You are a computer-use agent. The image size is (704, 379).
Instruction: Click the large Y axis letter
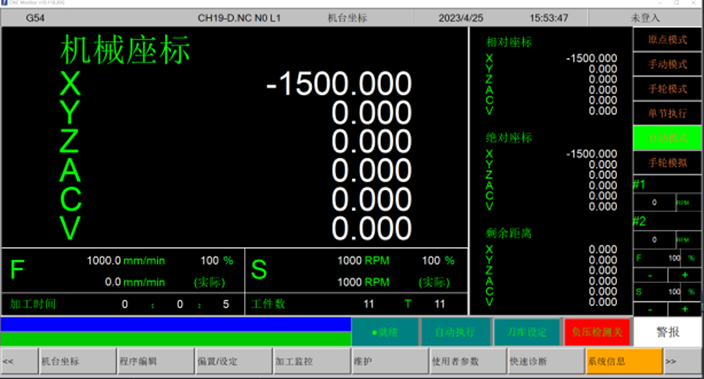click(70, 113)
